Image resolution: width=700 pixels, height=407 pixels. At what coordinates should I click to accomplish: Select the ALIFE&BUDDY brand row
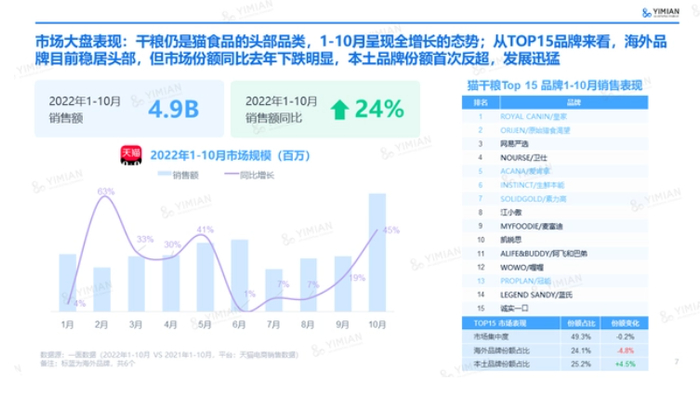[x=555, y=253]
